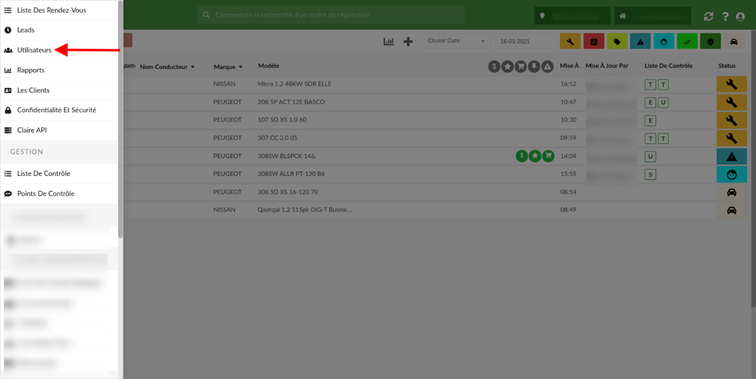This screenshot has height=379, width=756.
Task: Open the statistics bar chart icon
Action: click(x=389, y=41)
